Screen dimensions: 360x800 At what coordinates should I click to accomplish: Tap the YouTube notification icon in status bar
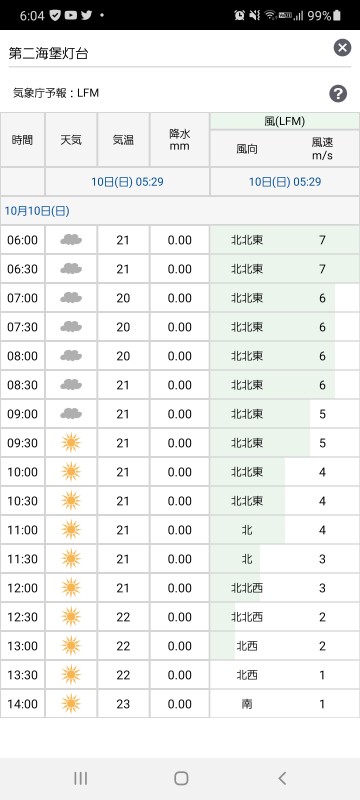click(71, 15)
